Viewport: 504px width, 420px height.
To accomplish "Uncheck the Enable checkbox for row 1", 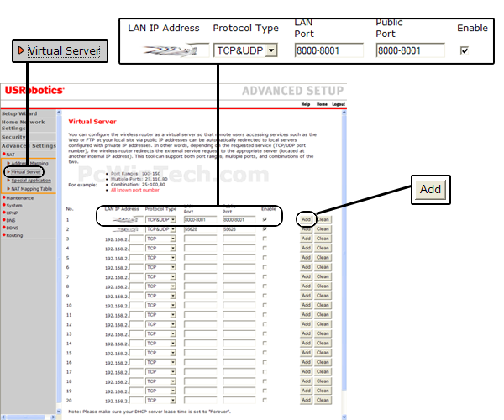I will [x=266, y=218].
